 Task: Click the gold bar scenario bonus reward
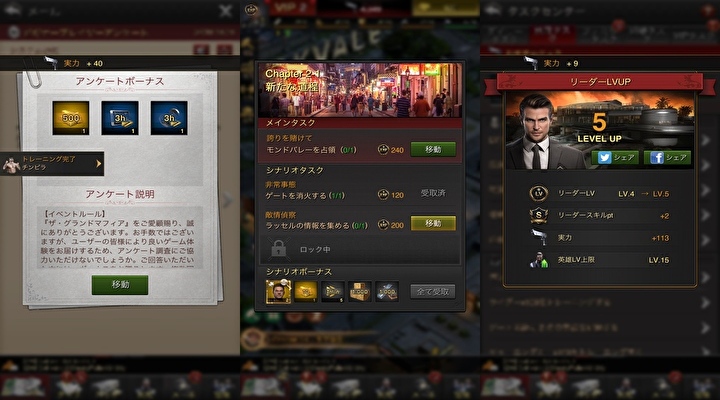tap(306, 292)
